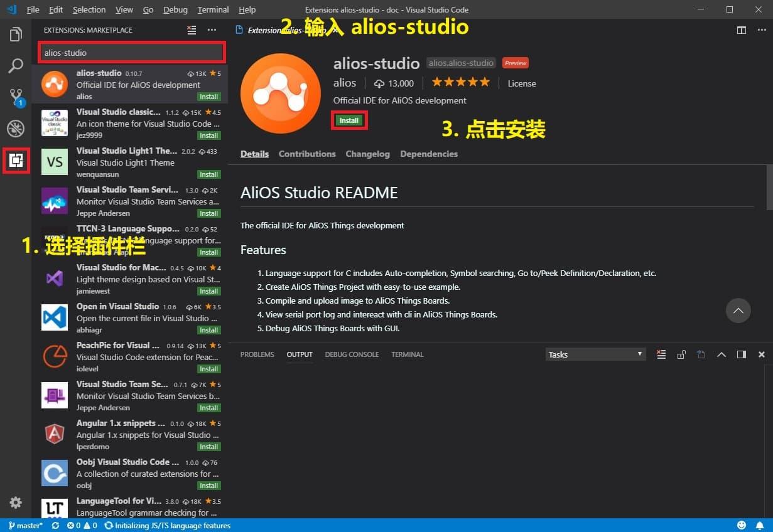The height and width of the screenshot is (532, 773).
Task: Open the Extensions view in the Activity Bar
Action: [16, 160]
